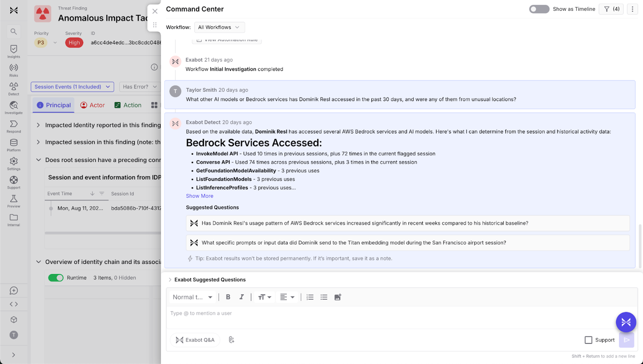Open the font size dropdown
The width and height of the screenshot is (643, 364).
pyautogui.click(x=264, y=297)
